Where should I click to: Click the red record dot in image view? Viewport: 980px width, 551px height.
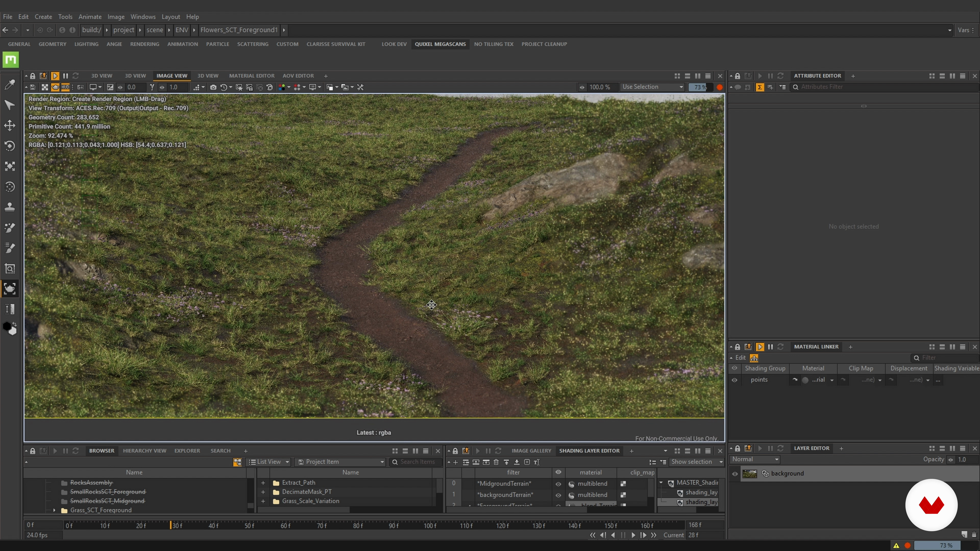coord(719,87)
